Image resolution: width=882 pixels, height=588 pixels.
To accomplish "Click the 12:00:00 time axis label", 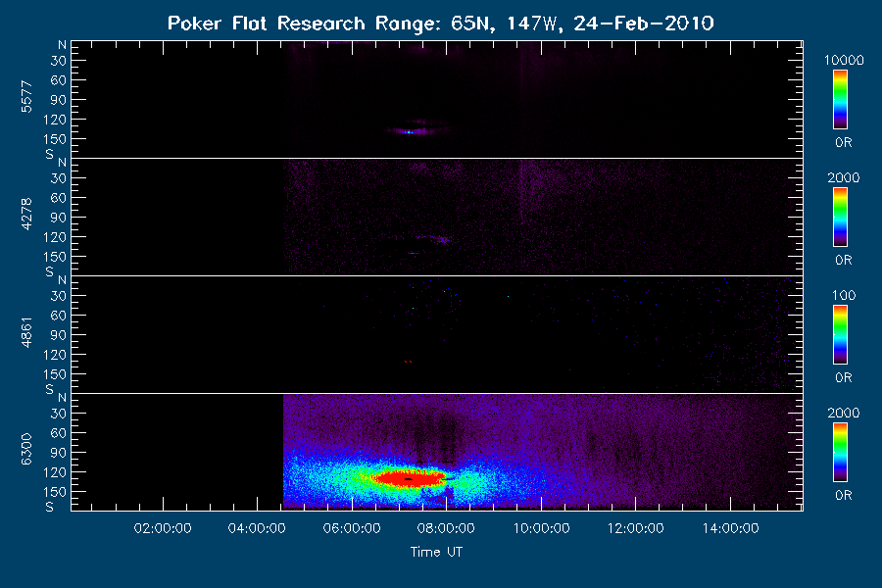I will click(x=636, y=528).
